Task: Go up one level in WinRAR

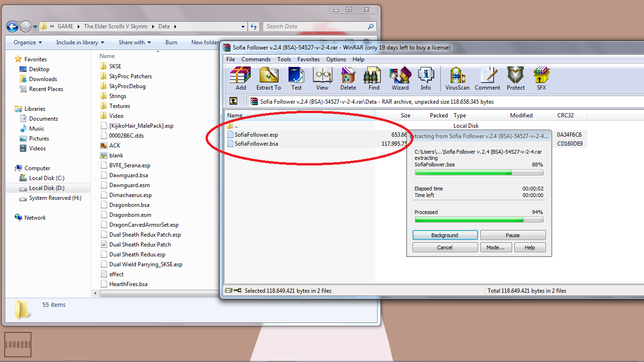Action: pyautogui.click(x=233, y=101)
